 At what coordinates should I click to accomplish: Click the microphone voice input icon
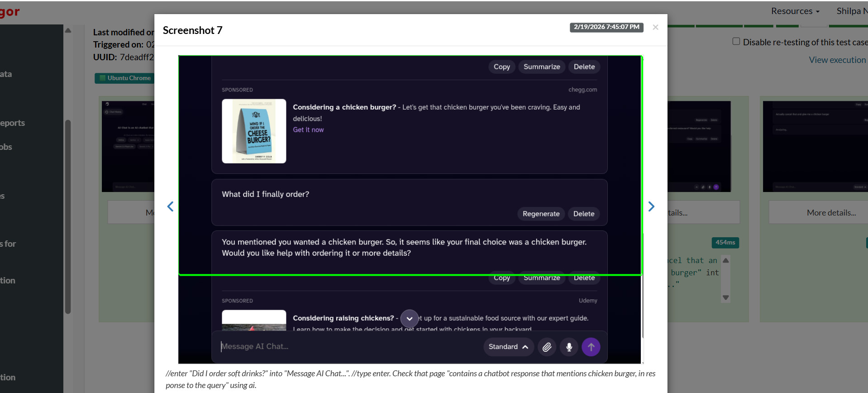tap(569, 347)
